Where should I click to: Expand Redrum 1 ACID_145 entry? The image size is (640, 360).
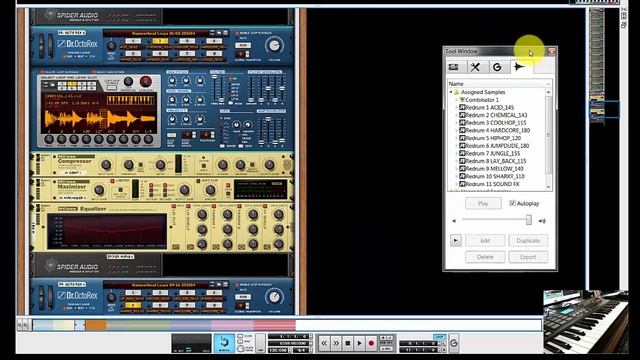pos(456,107)
